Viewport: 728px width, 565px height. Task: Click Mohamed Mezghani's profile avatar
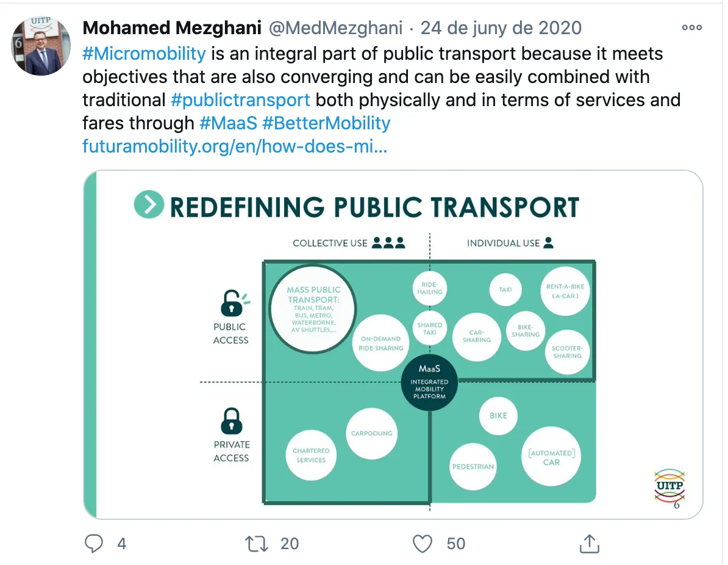click(x=42, y=46)
